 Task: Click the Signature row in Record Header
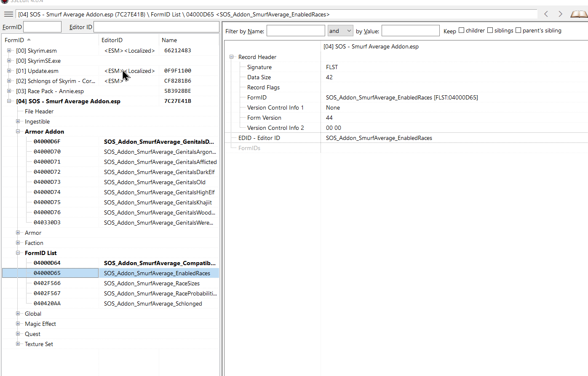click(x=406, y=67)
